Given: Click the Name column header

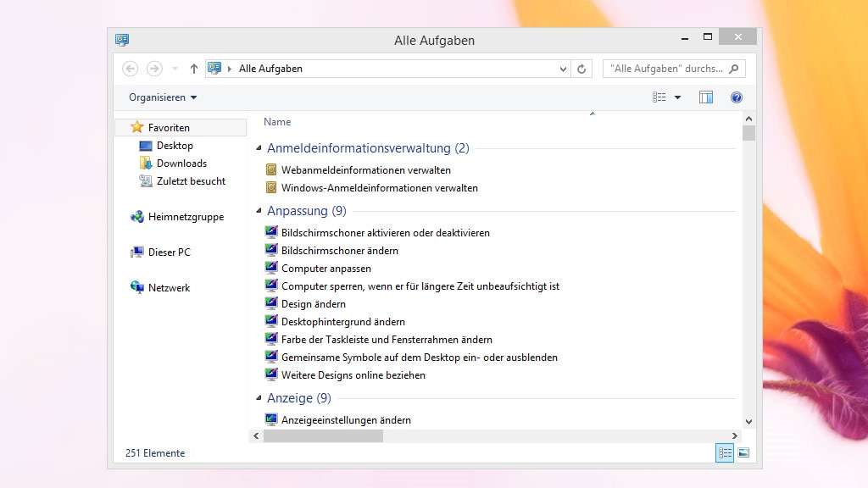Looking at the screenshot, I should pyautogui.click(x=277, y=122).
